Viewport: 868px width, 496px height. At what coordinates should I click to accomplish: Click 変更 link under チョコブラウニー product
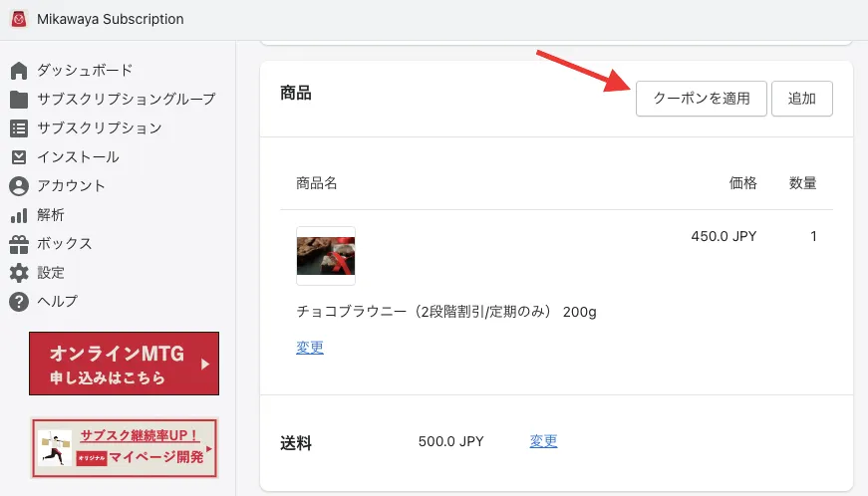(x=310, y=348)
